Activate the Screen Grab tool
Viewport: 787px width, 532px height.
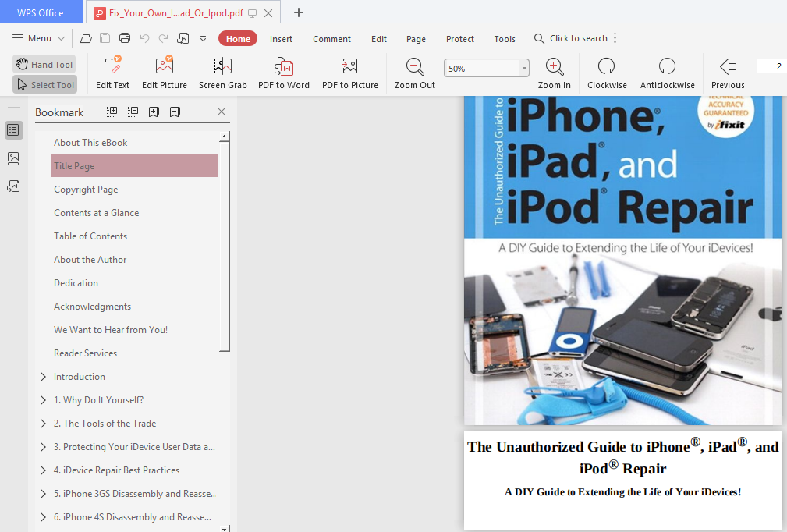(x=223, y=73)
